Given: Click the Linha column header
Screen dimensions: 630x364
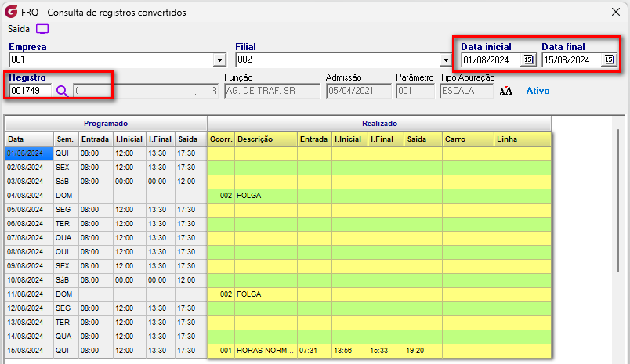Looking at the screenshot, I should pos(523,139).
